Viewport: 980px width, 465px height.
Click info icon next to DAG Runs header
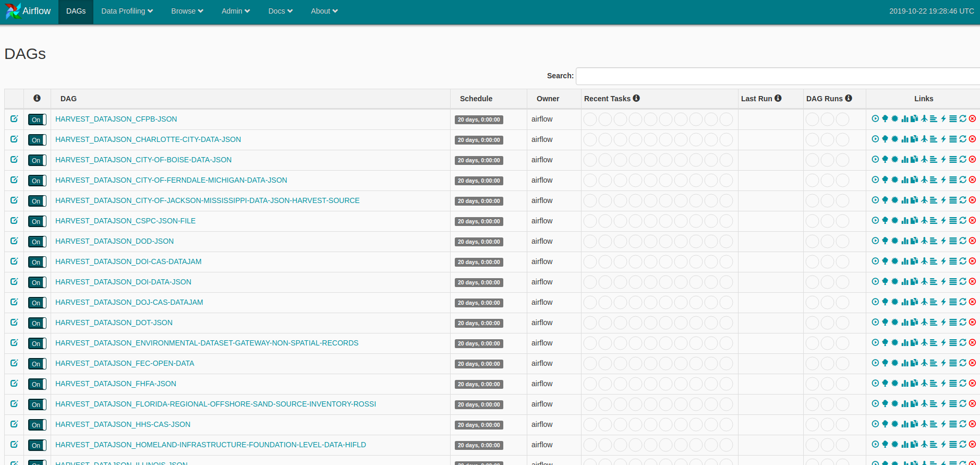point(849,98)
